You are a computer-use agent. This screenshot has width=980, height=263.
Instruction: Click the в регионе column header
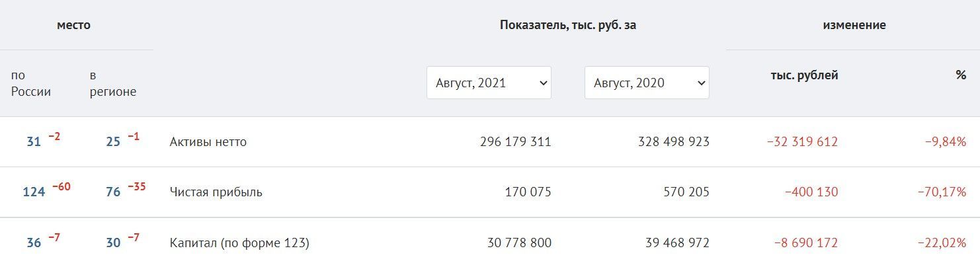point(113,83)
